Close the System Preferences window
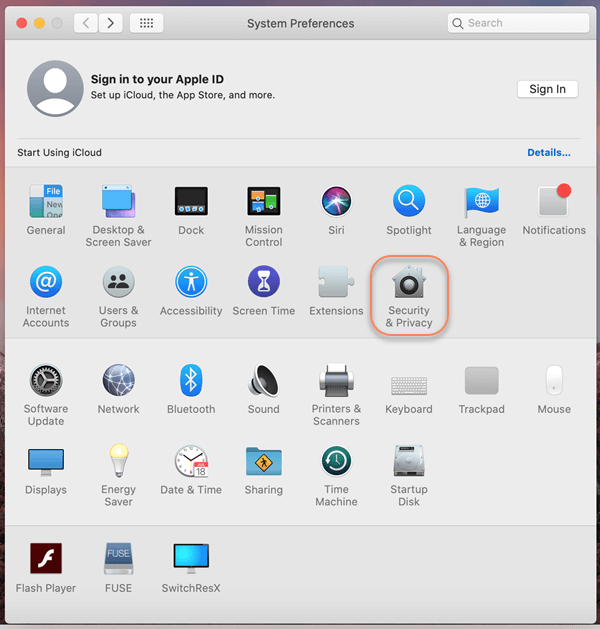This screenshot has height=629, width=600. pos(22,23)
